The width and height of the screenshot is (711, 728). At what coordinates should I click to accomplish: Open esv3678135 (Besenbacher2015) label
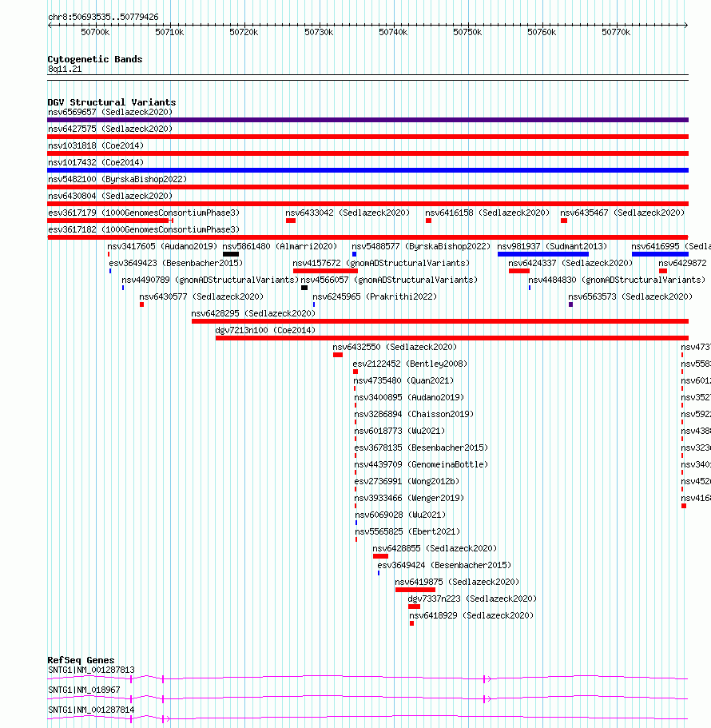421,447
